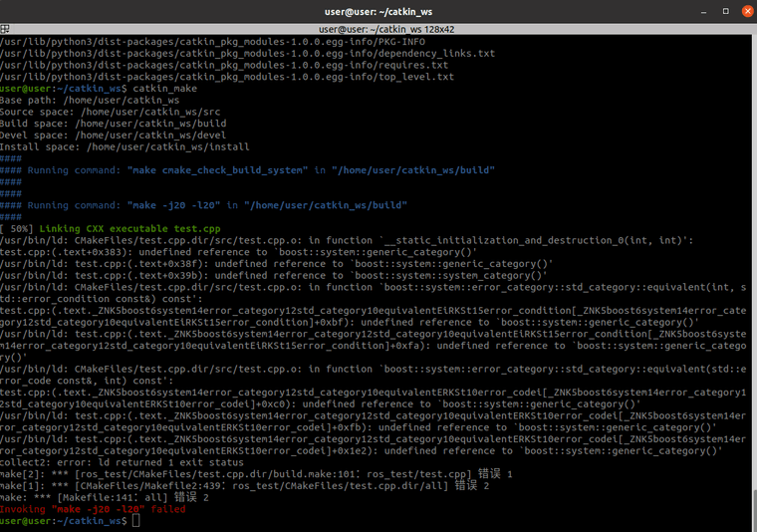Screen dimensions: 757x532
Task: Click the '[ 50%]' progress text
Action: (x=16, y=229)
